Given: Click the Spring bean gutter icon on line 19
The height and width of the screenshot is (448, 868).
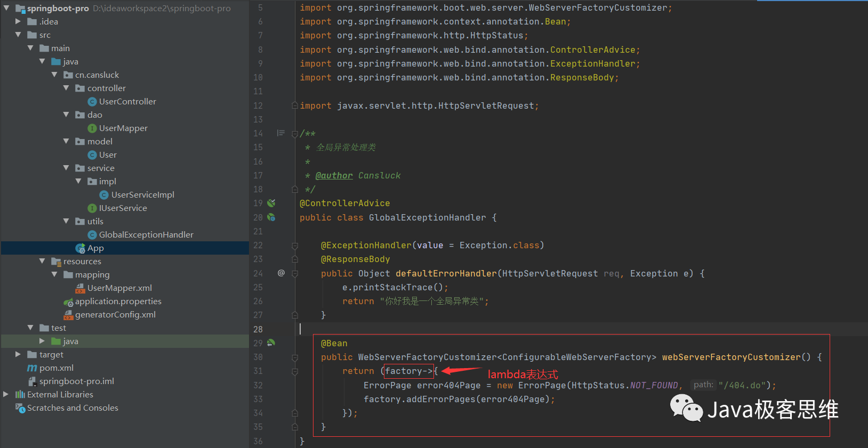Looking at the screenshot, I should pos(271,203).
